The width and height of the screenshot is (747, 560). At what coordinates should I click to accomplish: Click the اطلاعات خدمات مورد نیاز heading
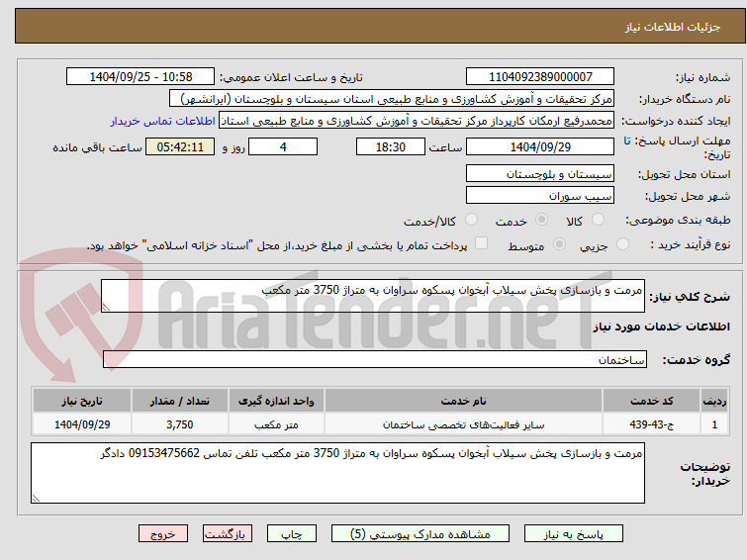[x=661, y=327]
